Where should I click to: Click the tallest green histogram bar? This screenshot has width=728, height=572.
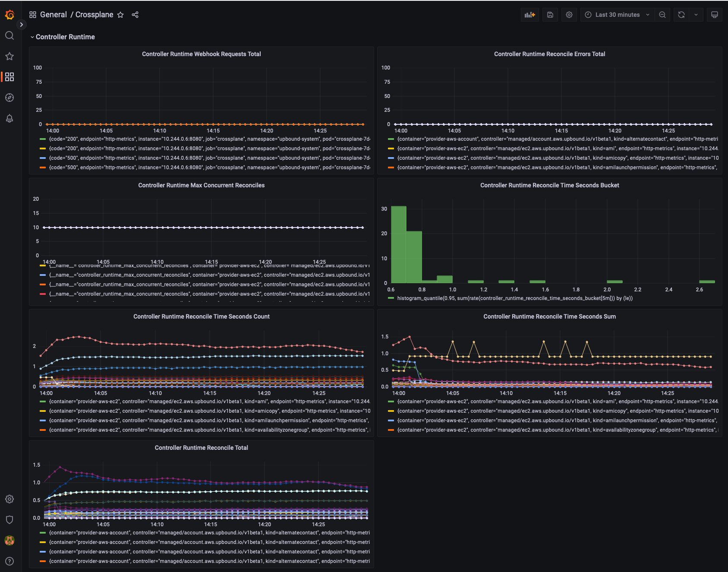point(399,244)
